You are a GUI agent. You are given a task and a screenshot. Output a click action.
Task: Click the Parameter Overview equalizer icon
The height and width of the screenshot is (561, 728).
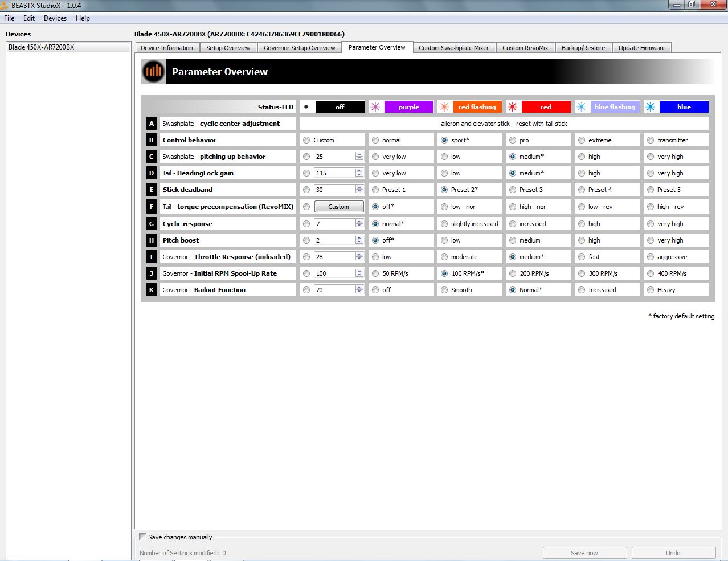pyautogui.click(x=153, y=72)
